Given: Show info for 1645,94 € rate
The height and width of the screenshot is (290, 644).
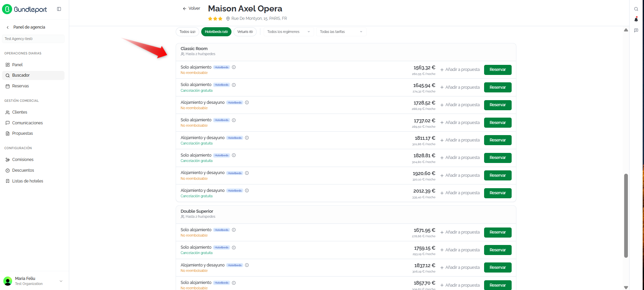Looking at the screenshot, I should (234, 85).
